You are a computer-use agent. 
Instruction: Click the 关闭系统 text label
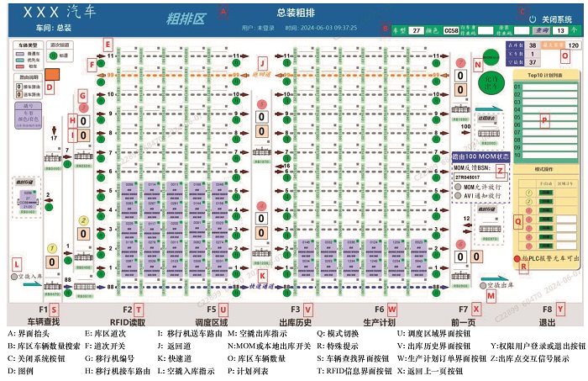[x=557, y=19]
